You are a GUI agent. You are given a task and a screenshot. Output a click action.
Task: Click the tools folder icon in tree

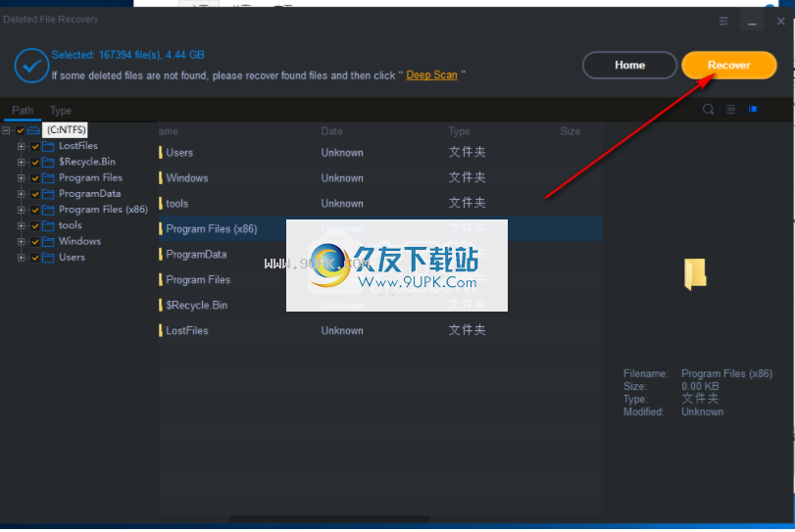coord(48,226)
